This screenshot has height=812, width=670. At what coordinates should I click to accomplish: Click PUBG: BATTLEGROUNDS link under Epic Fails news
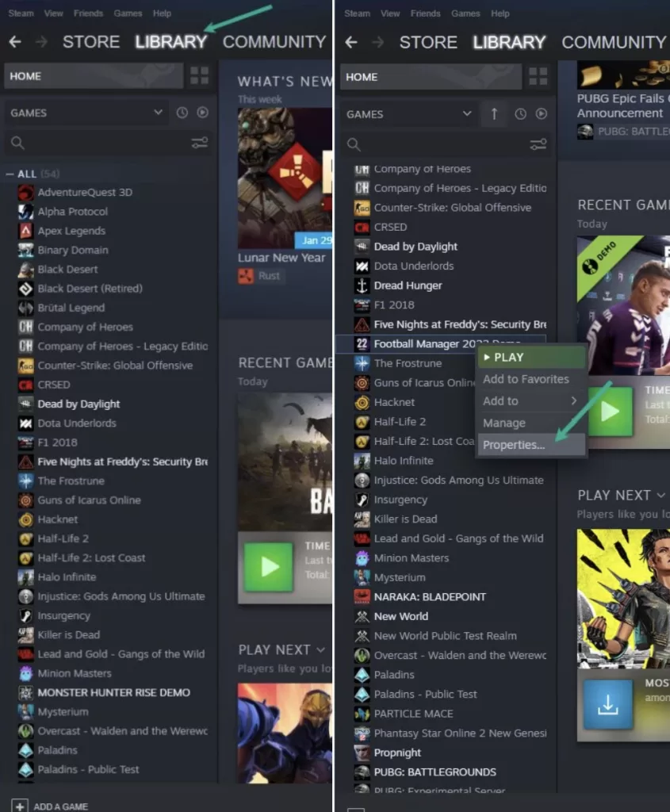(623, 132)
